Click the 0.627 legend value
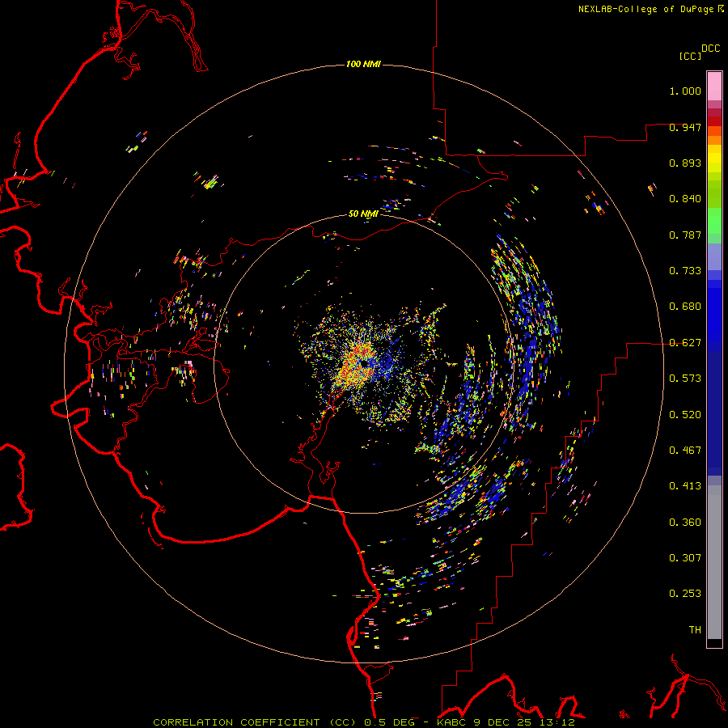Image resolution: width=728 pixels, height=728 pixels. click(x=685, y=343)
